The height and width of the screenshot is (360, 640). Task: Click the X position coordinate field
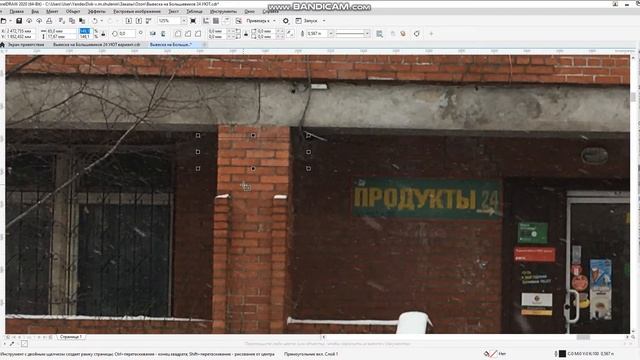click(x=20, y=31)
